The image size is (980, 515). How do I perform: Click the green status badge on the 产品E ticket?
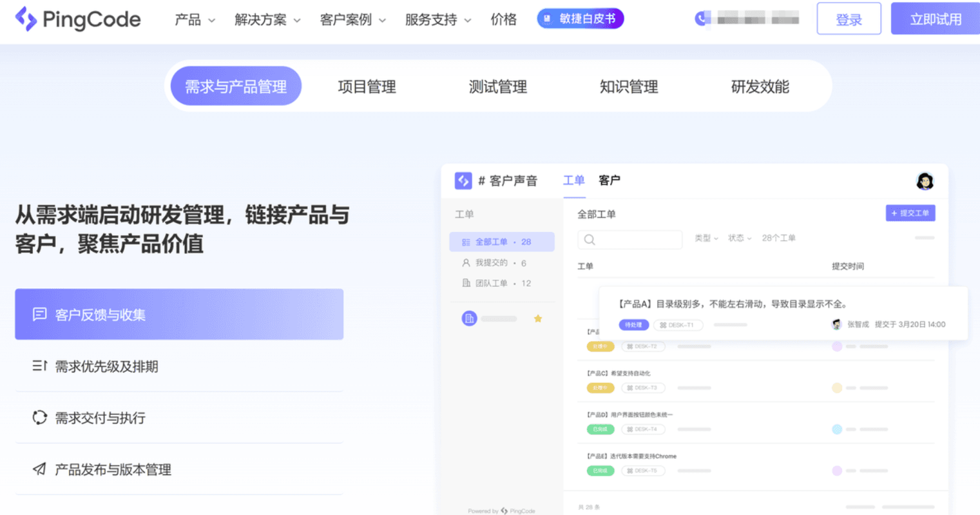(x=600, y=471)
